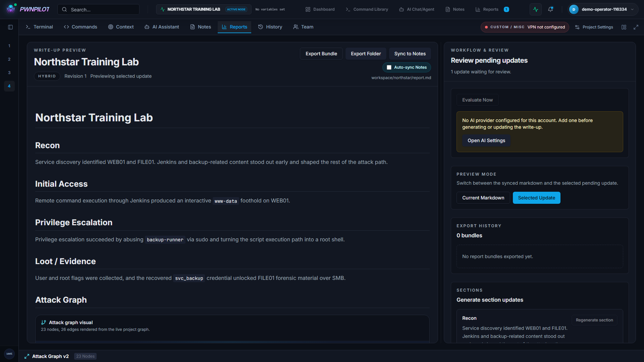The image size is (644, 362).
Task: Open Dashboard in the top navigation
Action: coord(320,9)
